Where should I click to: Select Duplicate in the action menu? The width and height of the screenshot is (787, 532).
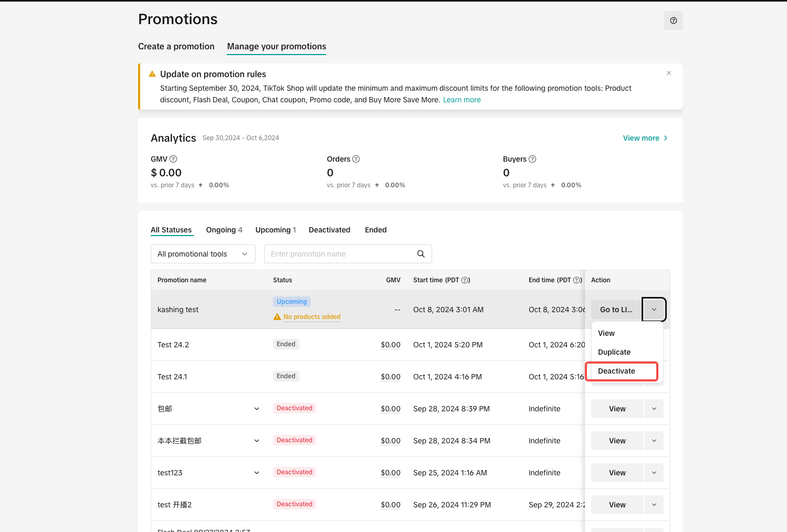point(614,352)
